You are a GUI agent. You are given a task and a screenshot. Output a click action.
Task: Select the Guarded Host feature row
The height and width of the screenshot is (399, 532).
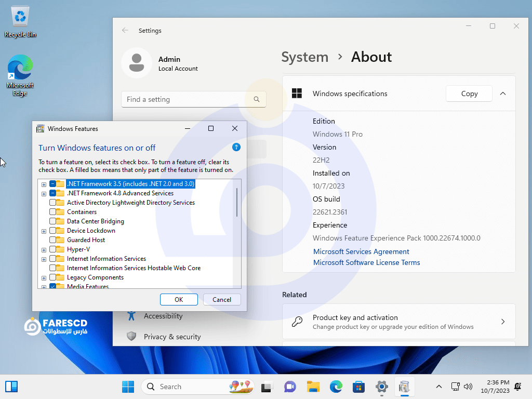(86, 240)
